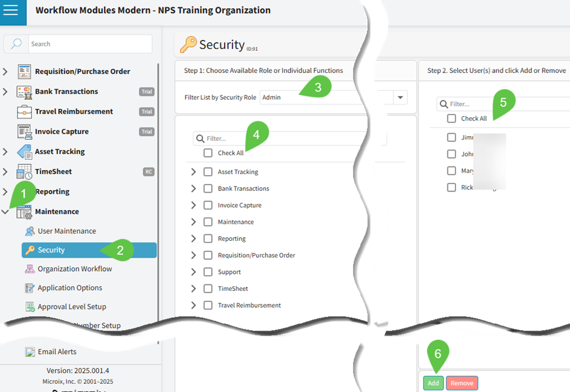Image resolution: width=570 pixels, height=392 pixels.
Task: Click the Email Alerts icon
Action: click(30, 352)
